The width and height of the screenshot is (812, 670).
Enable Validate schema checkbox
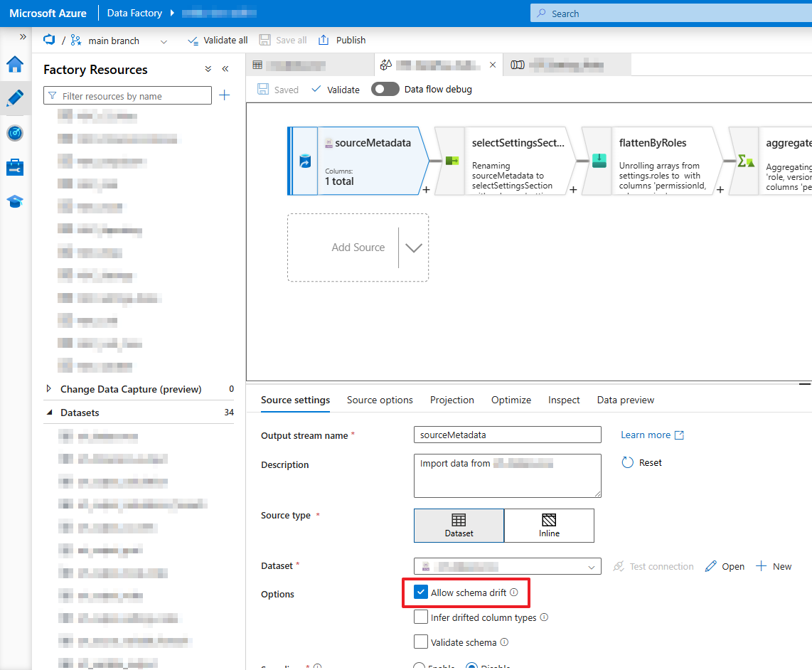(421, 642)
